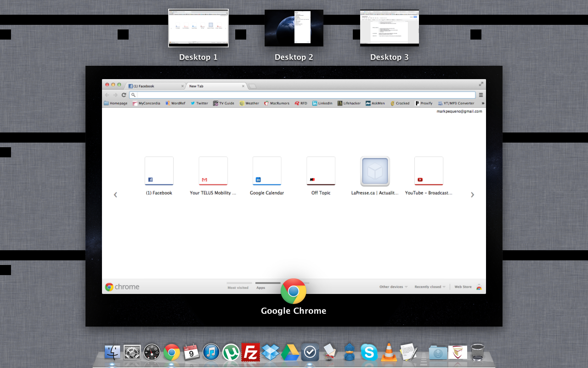Switch to the (1) Facebook tab
The width and height of the screenshot is (588, 368).
[154, 86]
